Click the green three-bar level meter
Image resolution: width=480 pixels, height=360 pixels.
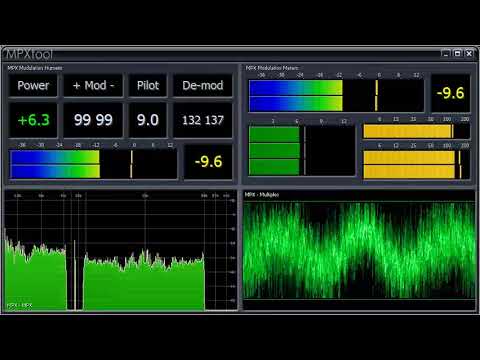[x=302, y=150]
